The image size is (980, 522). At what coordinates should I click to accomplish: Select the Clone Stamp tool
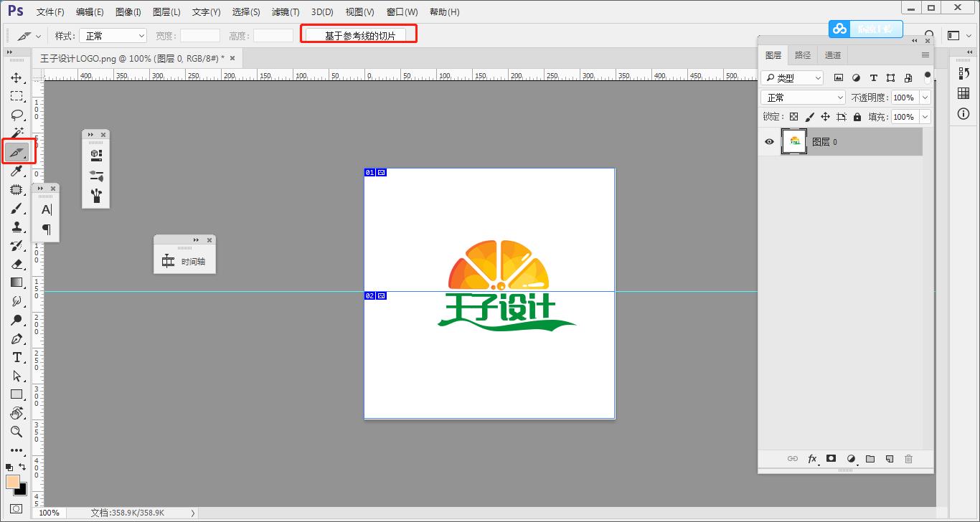(17, 227)
